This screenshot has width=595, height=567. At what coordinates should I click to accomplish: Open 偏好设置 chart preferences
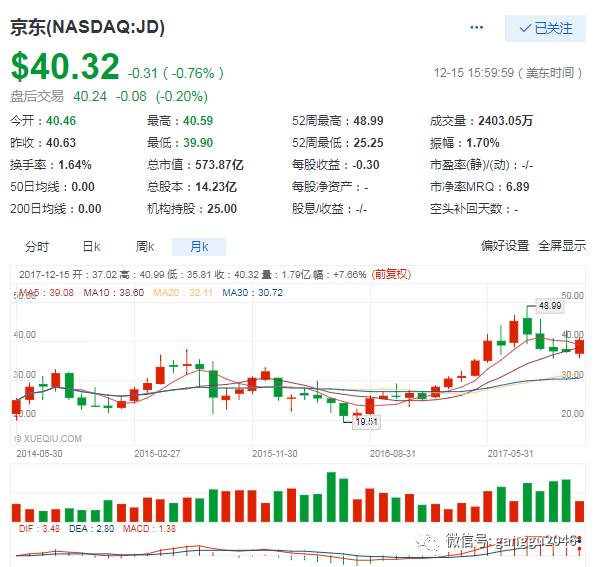click(x=505, y=246)
